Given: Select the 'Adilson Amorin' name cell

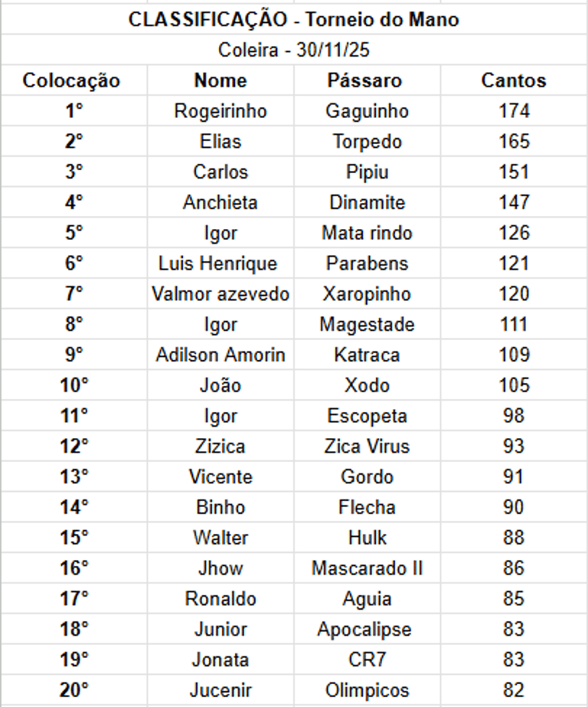Looking at the screenshot, I should (x=220, y=355).
